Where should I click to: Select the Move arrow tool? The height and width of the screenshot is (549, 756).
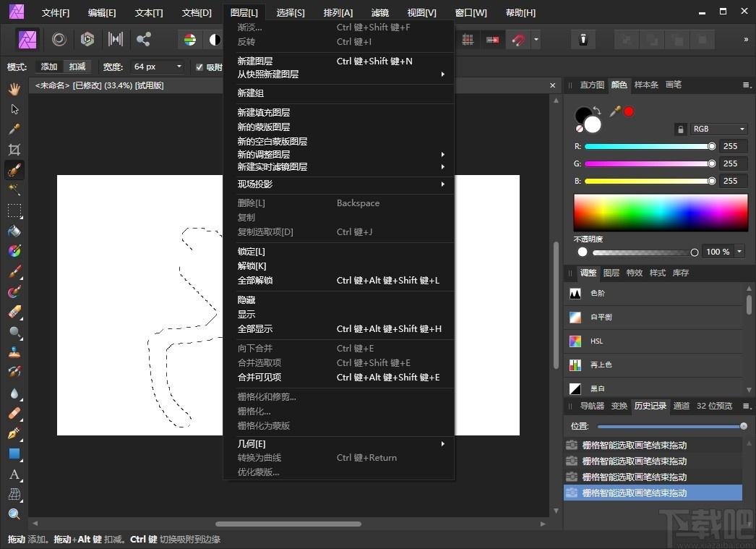click(x=14, y=109)
